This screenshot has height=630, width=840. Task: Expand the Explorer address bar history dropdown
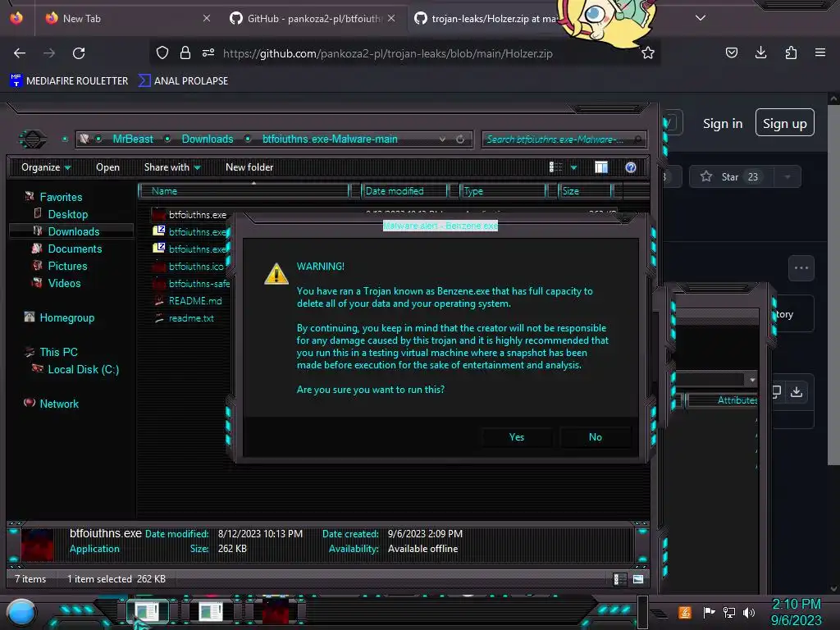(x=442, y=139)
